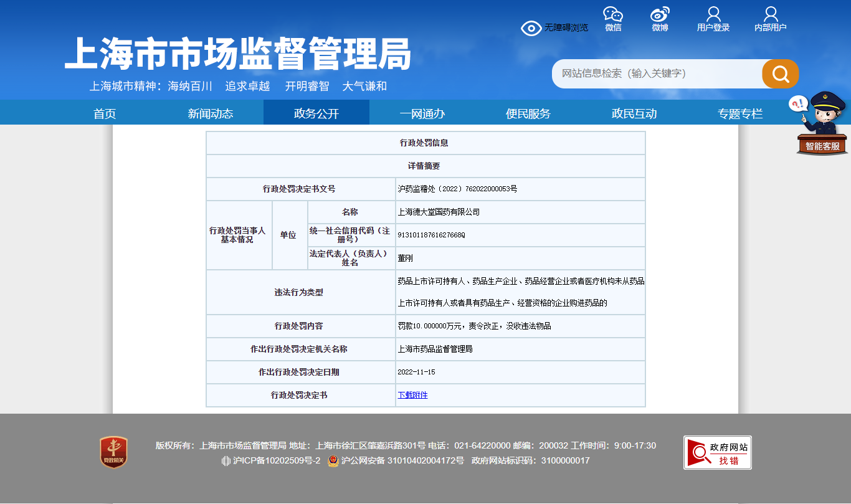Click document number 沪药监稽处（2022）762022000053号
Screen dimensions: 851x504
click(x=457, y=189)
